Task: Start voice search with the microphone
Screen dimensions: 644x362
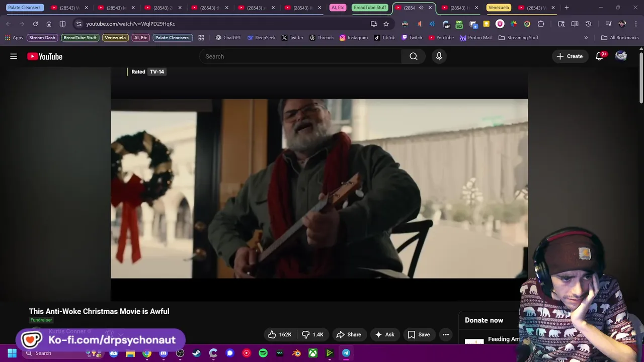Action: (439, 56)
